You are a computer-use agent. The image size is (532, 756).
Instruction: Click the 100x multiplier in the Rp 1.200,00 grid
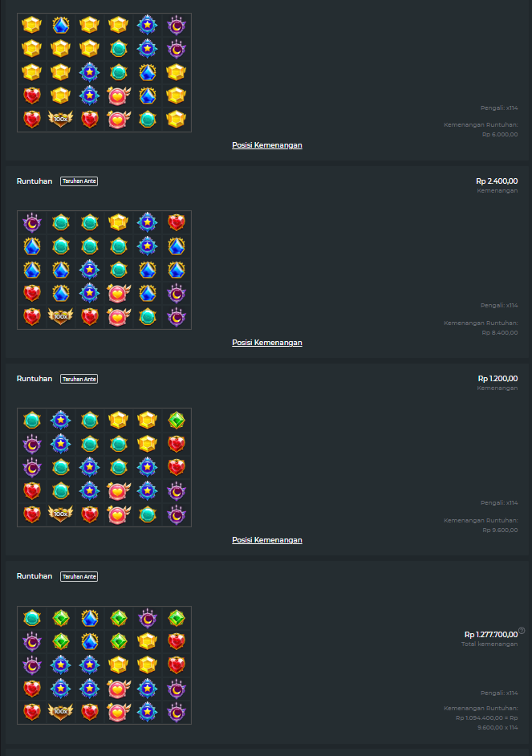pos(60,514)
